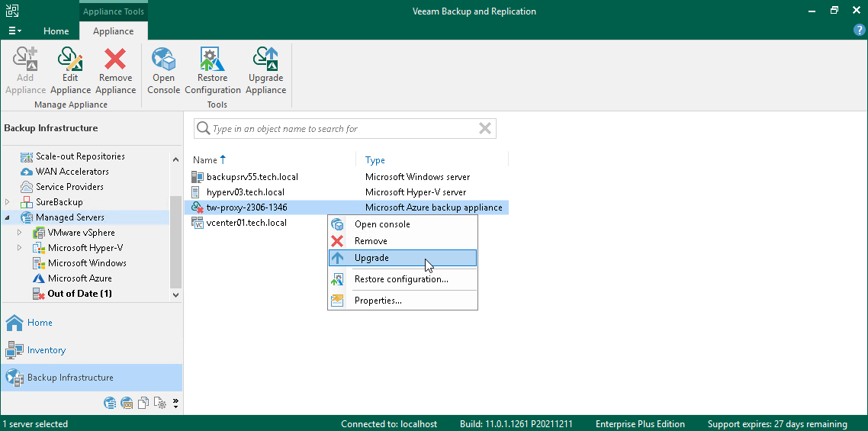Select WAN Accelerators tree node
The image size is (868, 431).
pos(72,172)
